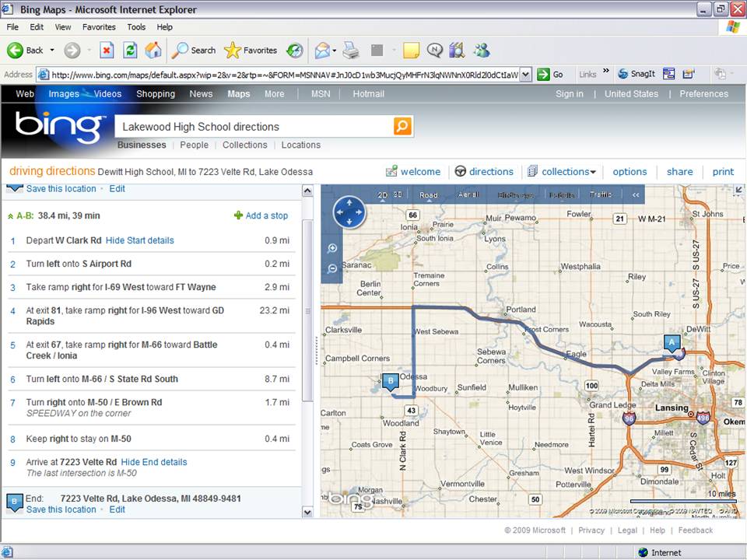Click the A start pushpin on map
This screenshot has height=560, width=747.
click(x=672, y=343)
